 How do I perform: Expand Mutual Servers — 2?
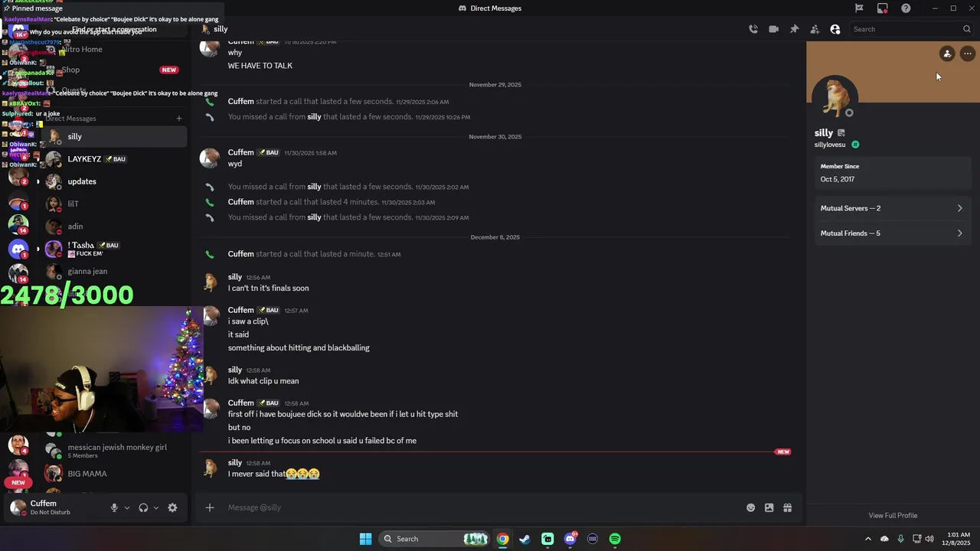tap(893, 208)
